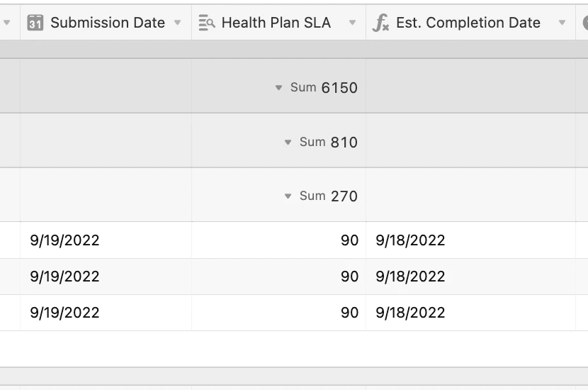Click the Submission Date calendar field icon

tap(35, 23)
